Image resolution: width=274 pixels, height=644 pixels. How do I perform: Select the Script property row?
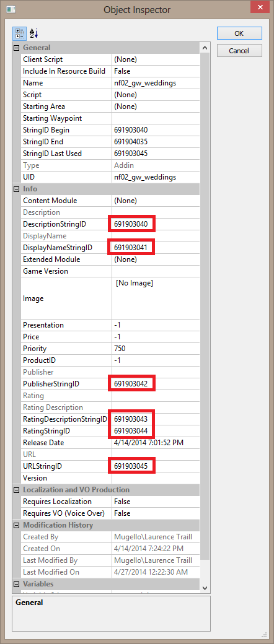point(110,95)
